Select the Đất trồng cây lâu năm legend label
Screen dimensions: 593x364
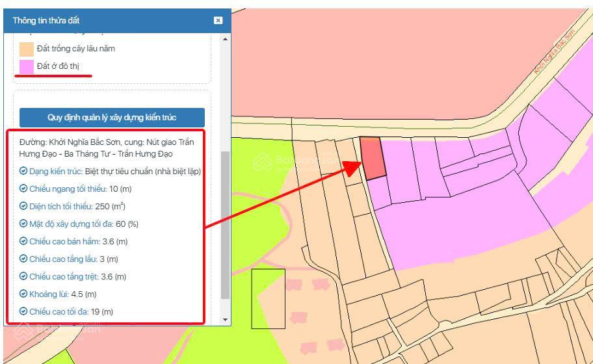pyautogui.click(x=76, y=49)
